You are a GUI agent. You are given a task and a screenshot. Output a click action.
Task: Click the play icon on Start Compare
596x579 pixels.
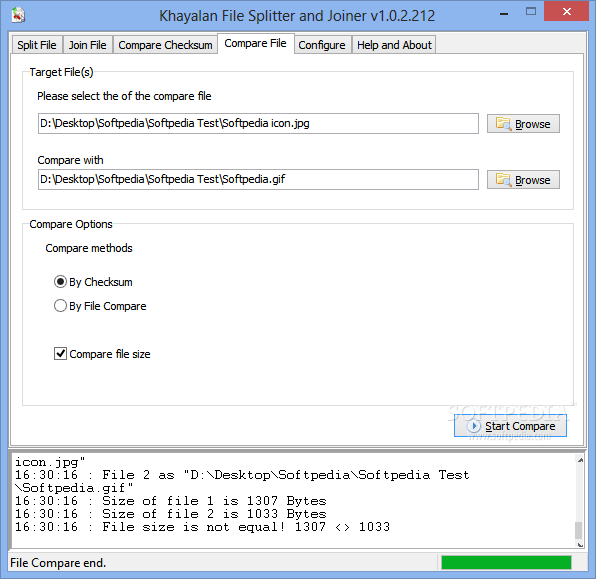tap(474, 426)
